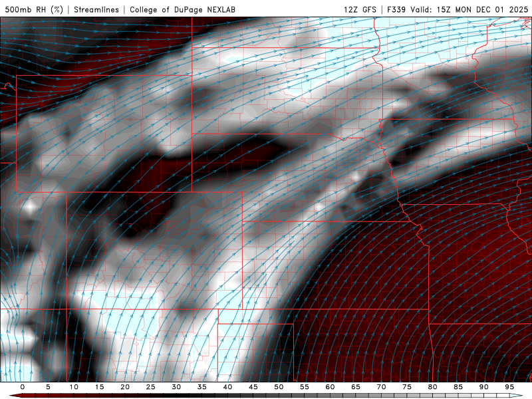Click the color scale label "60"

pos(330,387)
